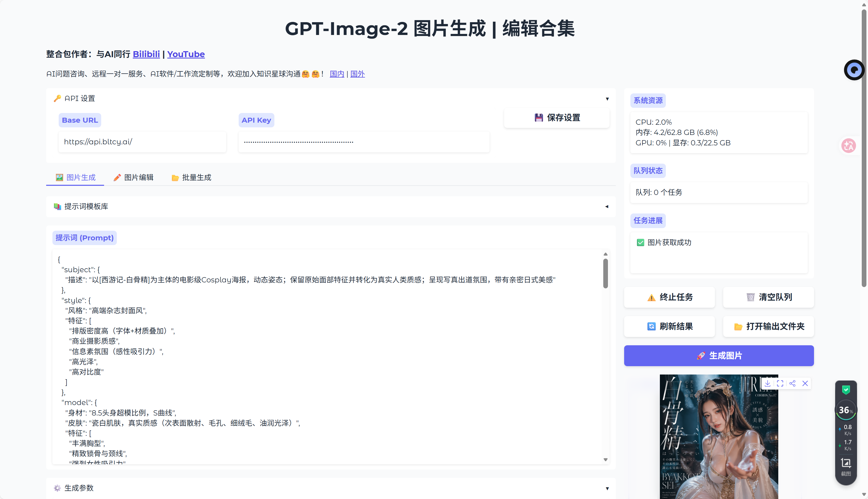Open the 国外 knowledge planet link

(x=358, y=74)
